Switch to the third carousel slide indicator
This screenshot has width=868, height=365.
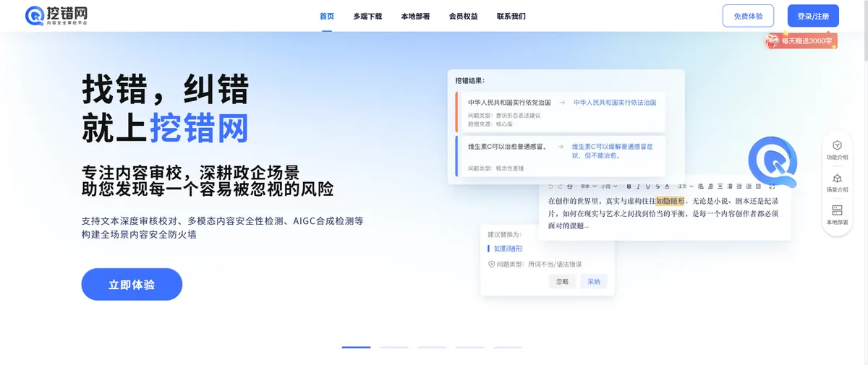(432, 348)
